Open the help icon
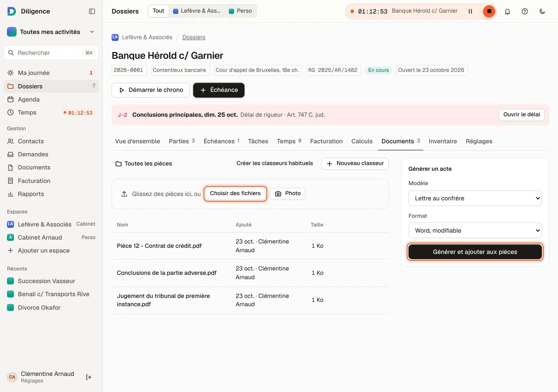This screenshot has height=392, width=558. 525,11
